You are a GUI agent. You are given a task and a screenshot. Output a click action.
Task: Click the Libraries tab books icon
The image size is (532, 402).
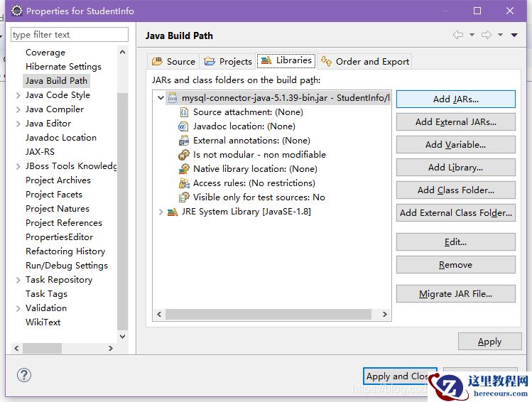266,60
